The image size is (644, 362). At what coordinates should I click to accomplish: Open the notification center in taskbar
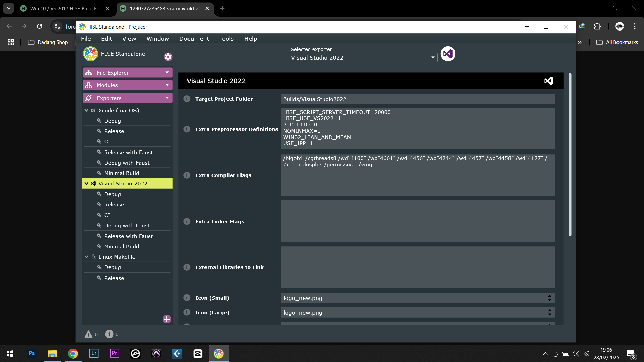pyautogui.click(x=631, y=354)
